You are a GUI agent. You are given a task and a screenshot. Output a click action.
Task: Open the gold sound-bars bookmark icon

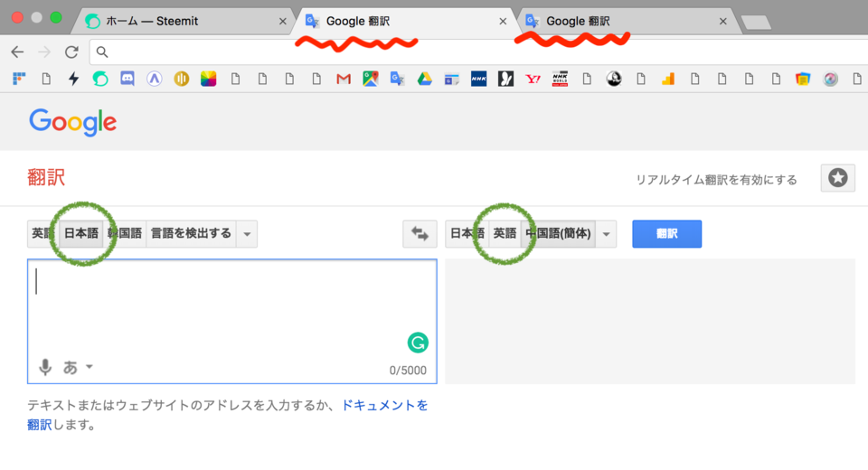[x=182, y=80]
